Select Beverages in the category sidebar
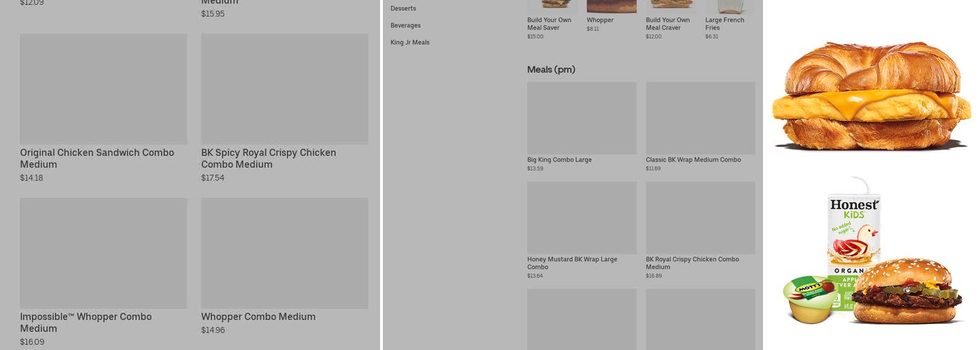Viewport: 980px width, 350px height. (x=405, y=25)
